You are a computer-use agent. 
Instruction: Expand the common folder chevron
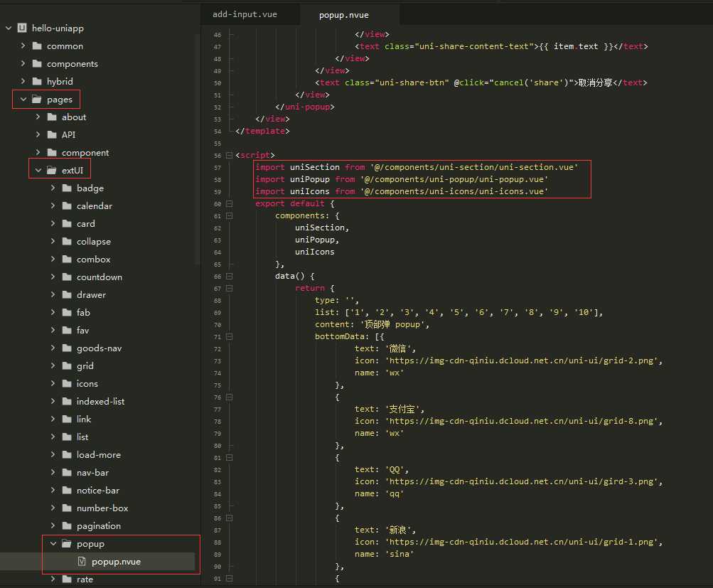tap(23, 46)
